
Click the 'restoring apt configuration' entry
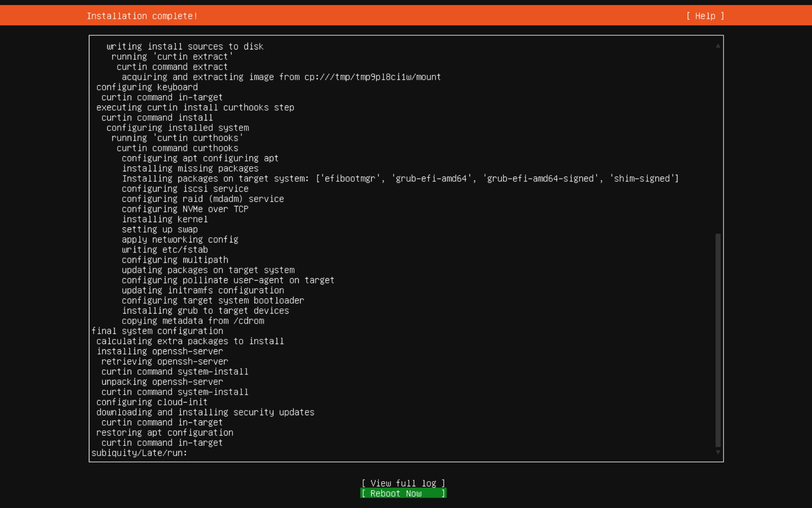tap(164, 432)
